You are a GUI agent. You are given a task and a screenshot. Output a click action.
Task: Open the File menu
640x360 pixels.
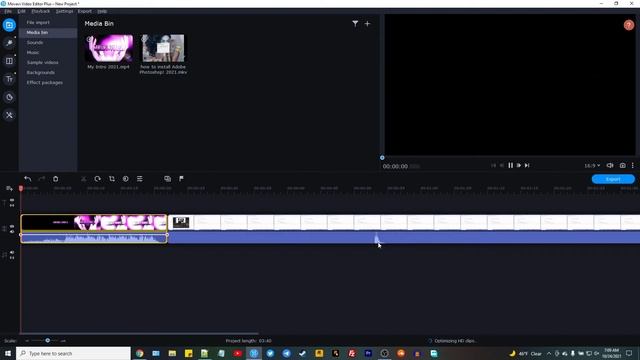point(8,11)
